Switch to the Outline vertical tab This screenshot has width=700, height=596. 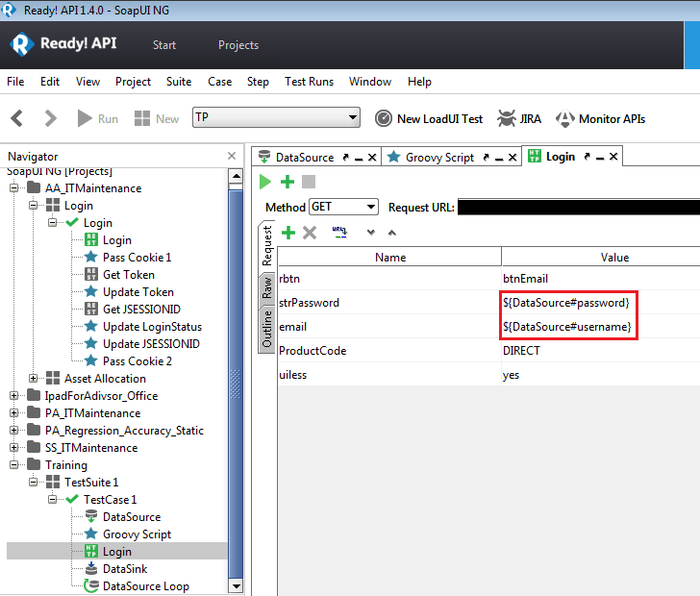click(x=267, y=329)
